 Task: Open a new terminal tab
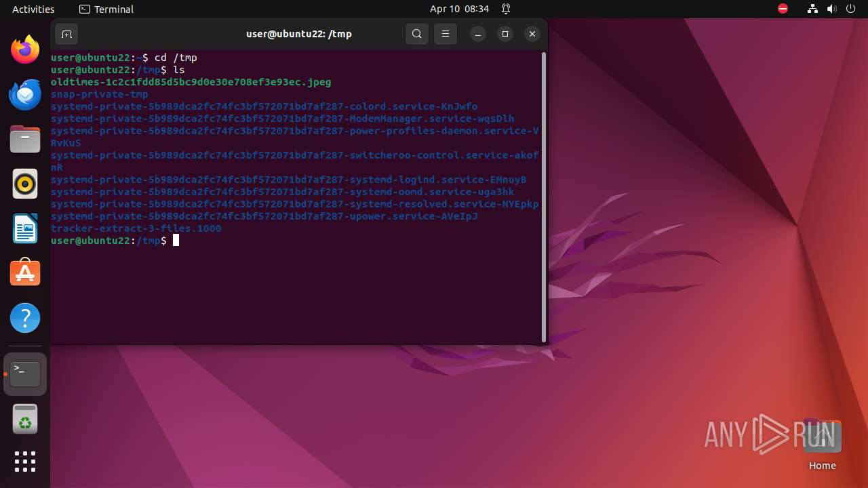coord(66,34)
